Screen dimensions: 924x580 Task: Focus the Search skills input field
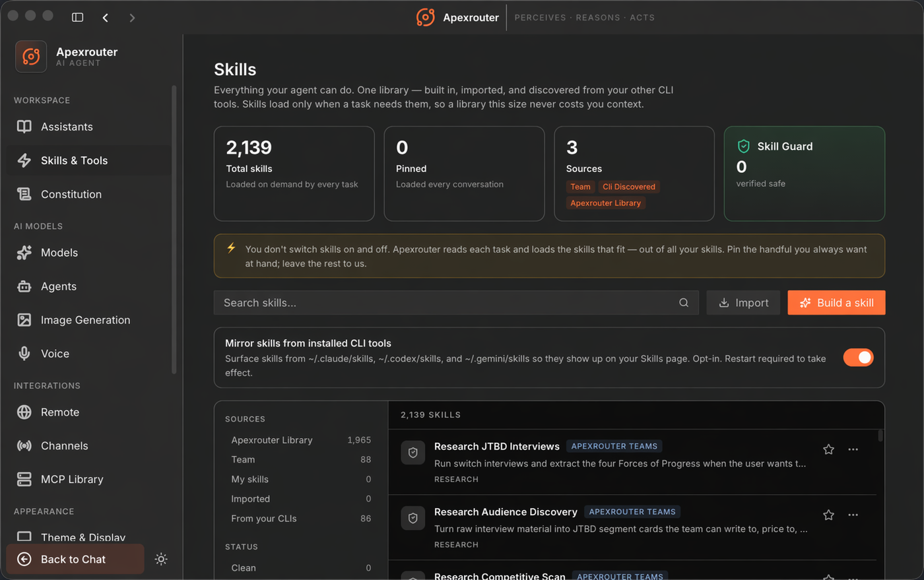pos(456,303)
